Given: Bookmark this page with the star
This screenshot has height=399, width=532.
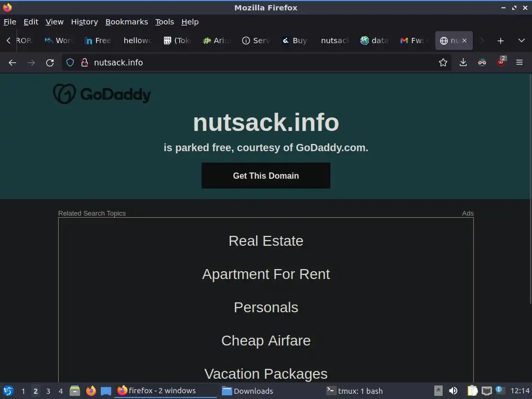Looking at the screenshot, I should pos(443,63).
